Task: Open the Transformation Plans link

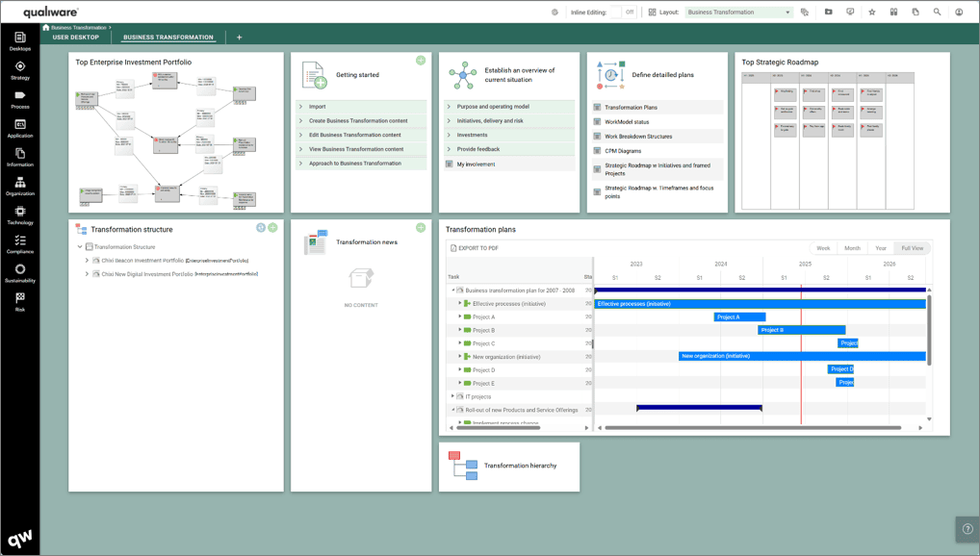Action: click(x=631, y=108)
